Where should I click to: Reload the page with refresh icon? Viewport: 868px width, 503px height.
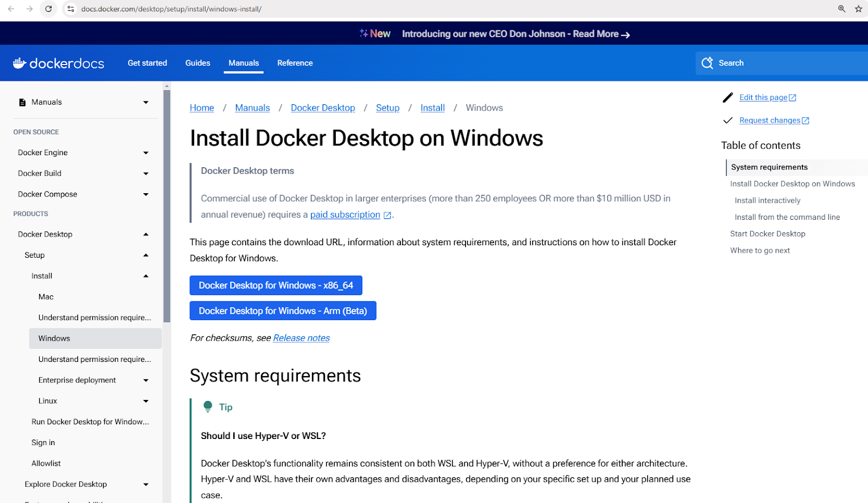[x=48, y=9]
